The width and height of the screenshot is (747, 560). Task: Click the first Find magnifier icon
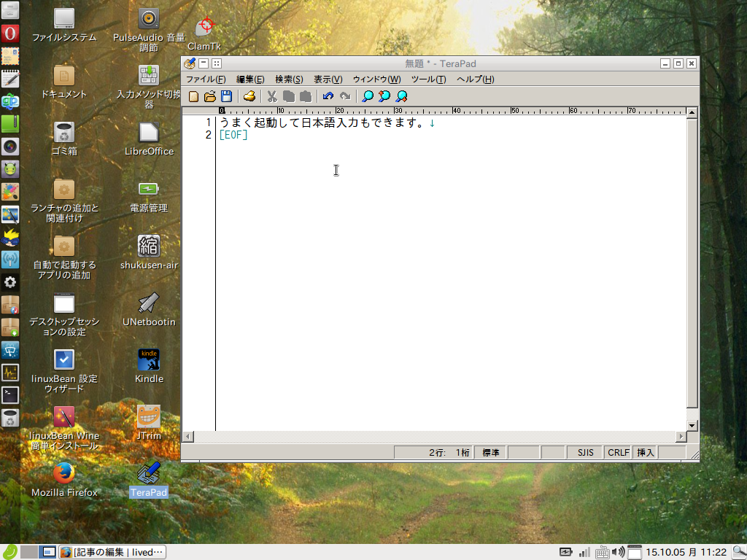coord(368,96)
